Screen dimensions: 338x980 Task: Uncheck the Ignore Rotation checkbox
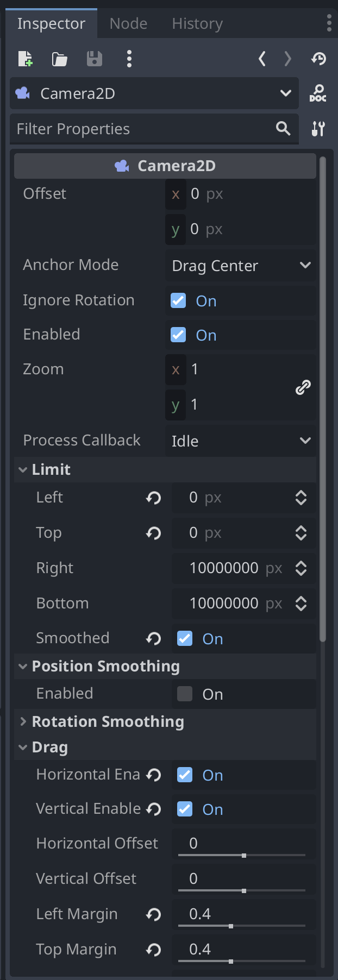click(x=178, y=300)
